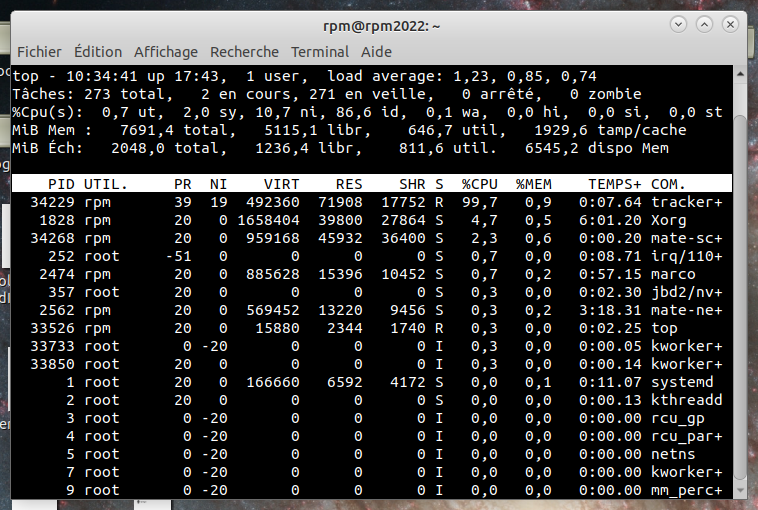This screenshot has height=510, width=758.
Task: Click the PID column header
Action: tap(61, 184)
